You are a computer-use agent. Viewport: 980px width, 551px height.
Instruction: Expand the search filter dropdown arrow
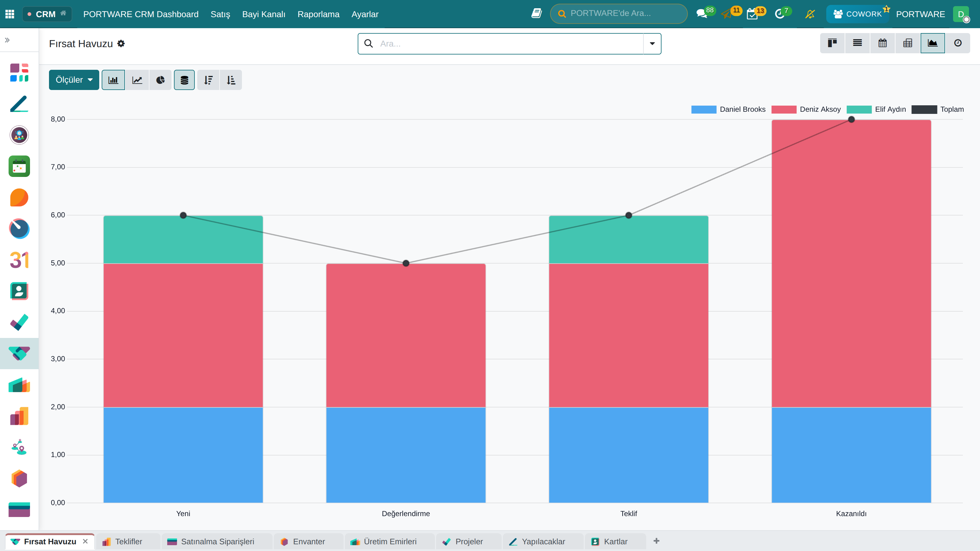coord(652,44)
